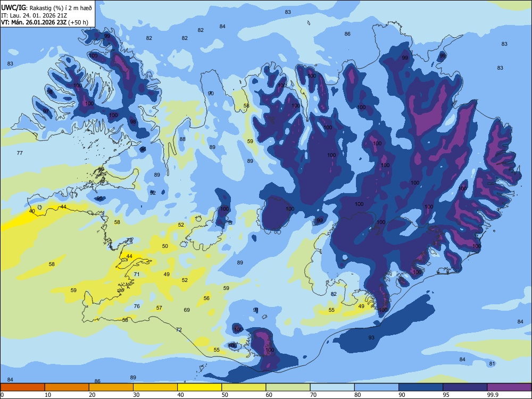Pick the dark indigo 95–99.9 legend segment
The image size is (532, 399).
(x=465, y=387)
